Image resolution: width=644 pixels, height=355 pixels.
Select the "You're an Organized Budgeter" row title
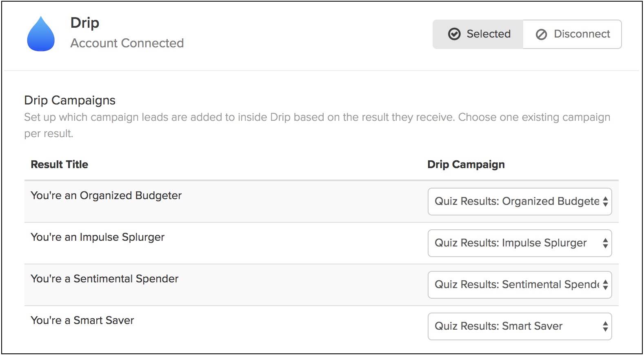point(106,195)
